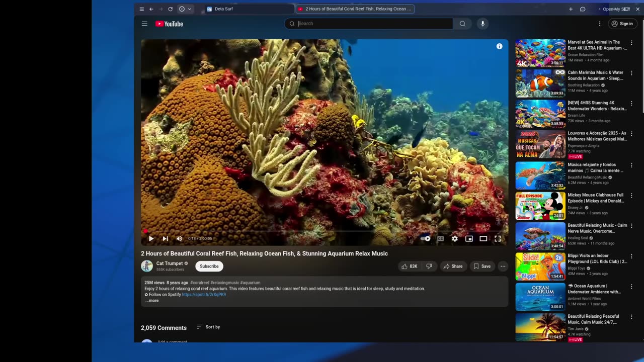
Task: Subscribe to Cat Trumpet
Action: point(209,266)
